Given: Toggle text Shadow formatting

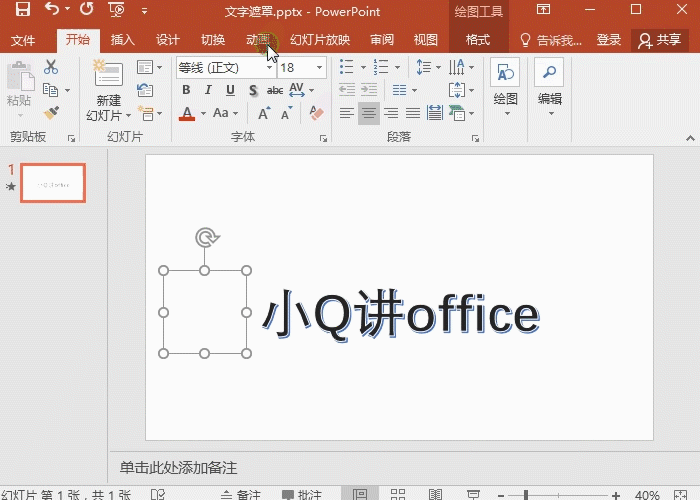Looking at the screenshot, I should [253, 91].
